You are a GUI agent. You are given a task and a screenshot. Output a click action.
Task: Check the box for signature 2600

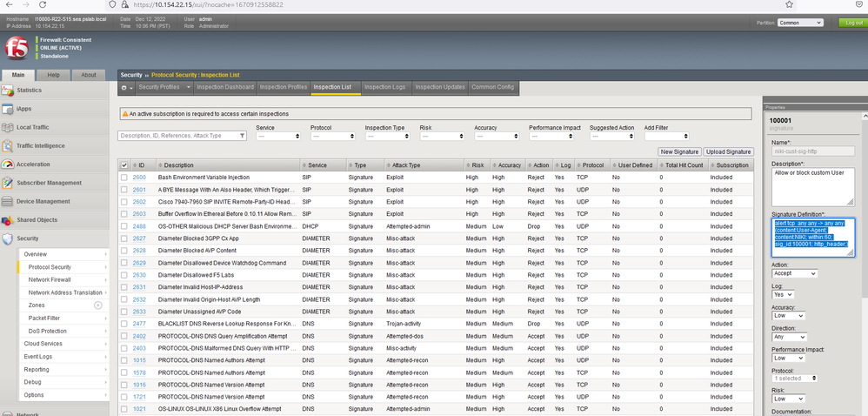[124, 177]
